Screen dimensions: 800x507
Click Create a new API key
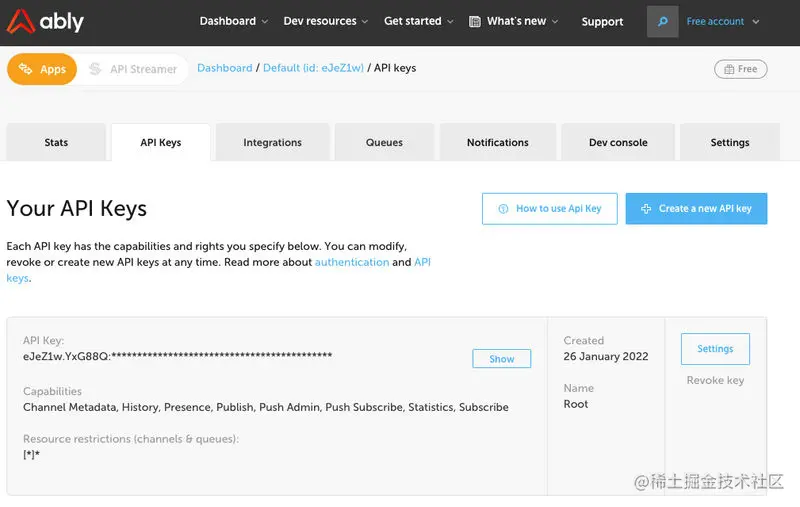click(x=696, y=209)
